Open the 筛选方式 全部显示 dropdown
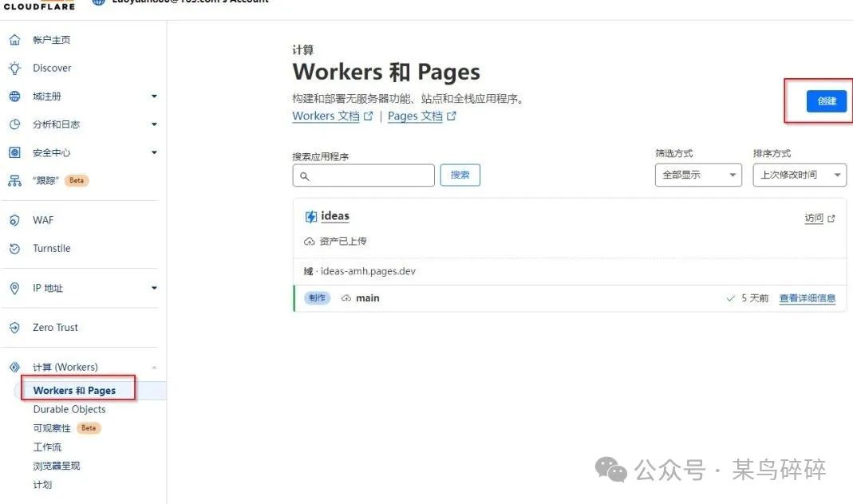Image resolution: width=853 pixels, height=504 pixels. click(698, 175)
